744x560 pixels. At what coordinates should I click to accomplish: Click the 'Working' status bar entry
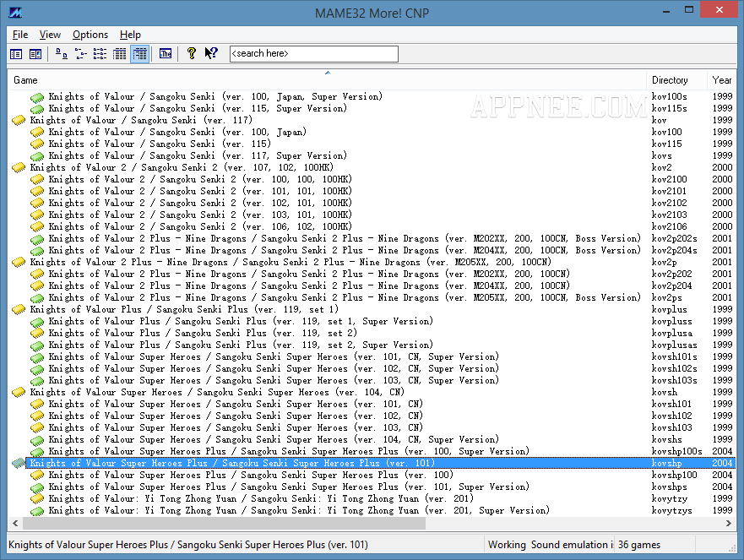coord(507,545)
